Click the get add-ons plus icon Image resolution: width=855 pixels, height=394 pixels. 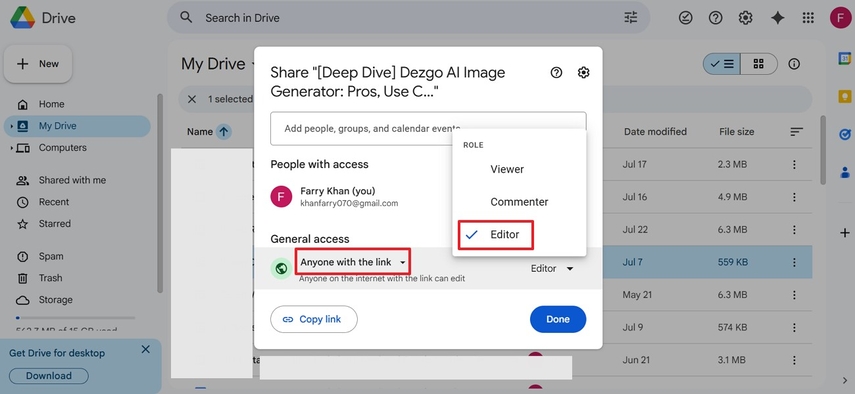(x=845, y=233)
